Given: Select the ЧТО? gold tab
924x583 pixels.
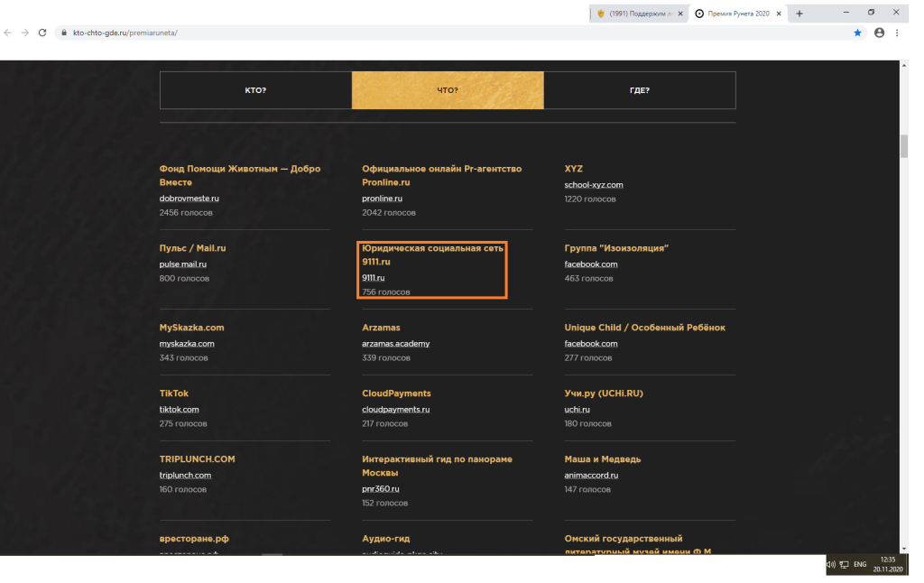Looking at the screenshot, I should click(448, 90).
